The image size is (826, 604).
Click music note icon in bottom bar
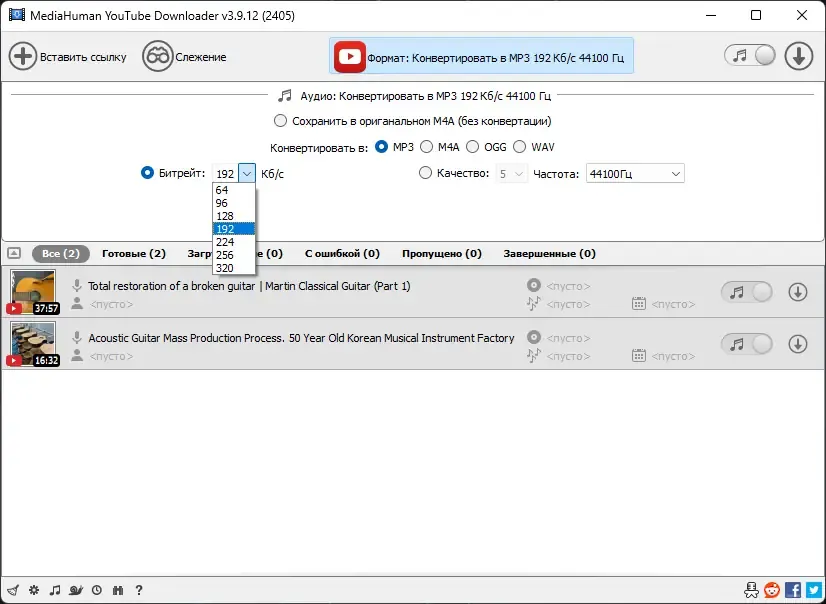tap(55, 590)
